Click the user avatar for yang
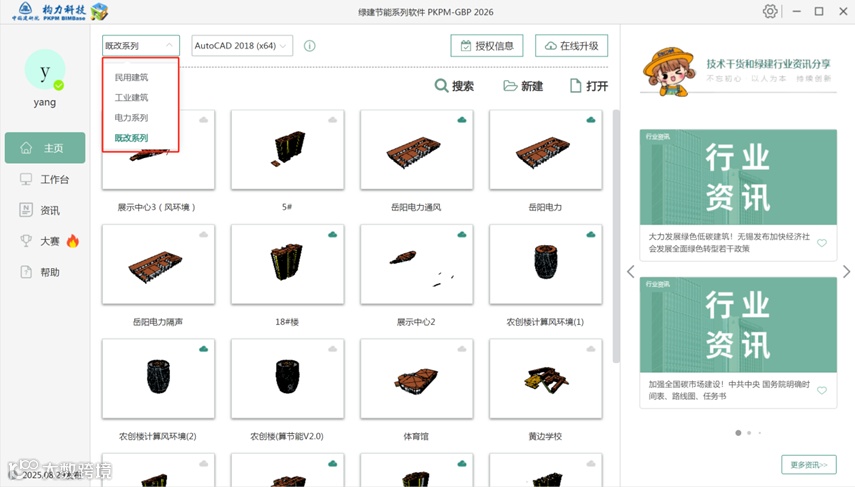 click(x=45, y=70)
